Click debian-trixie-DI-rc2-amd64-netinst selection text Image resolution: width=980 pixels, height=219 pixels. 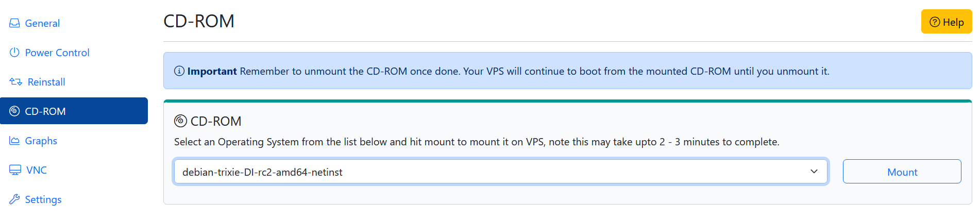[x=262, y=172]
